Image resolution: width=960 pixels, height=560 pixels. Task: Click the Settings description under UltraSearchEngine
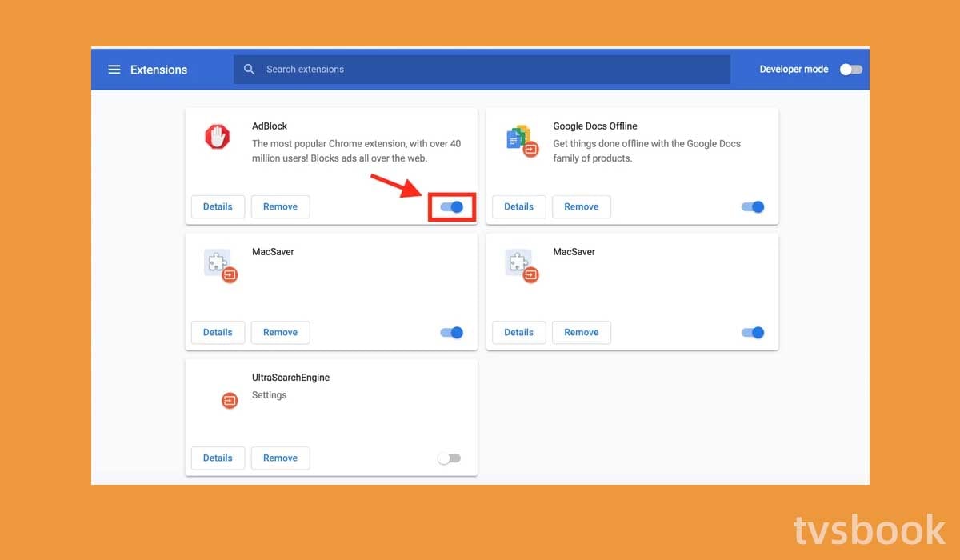coord(269,395)
